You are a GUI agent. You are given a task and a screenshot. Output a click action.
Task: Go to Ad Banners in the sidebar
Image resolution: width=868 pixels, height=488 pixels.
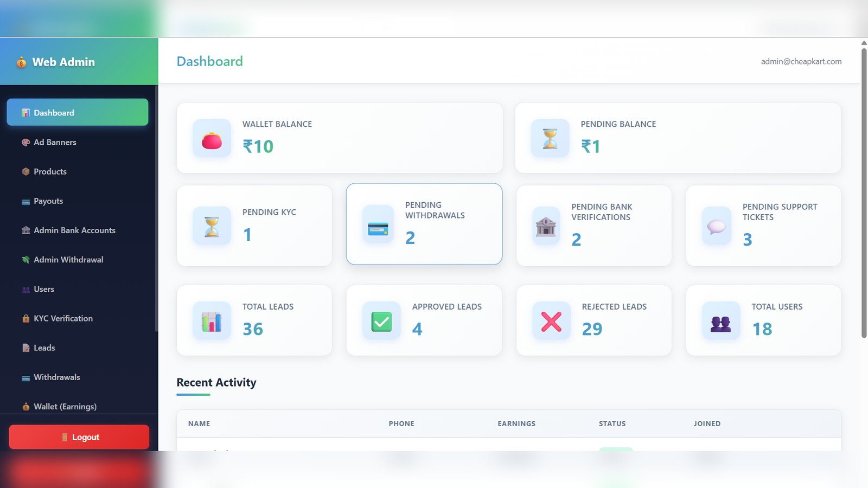78,142
